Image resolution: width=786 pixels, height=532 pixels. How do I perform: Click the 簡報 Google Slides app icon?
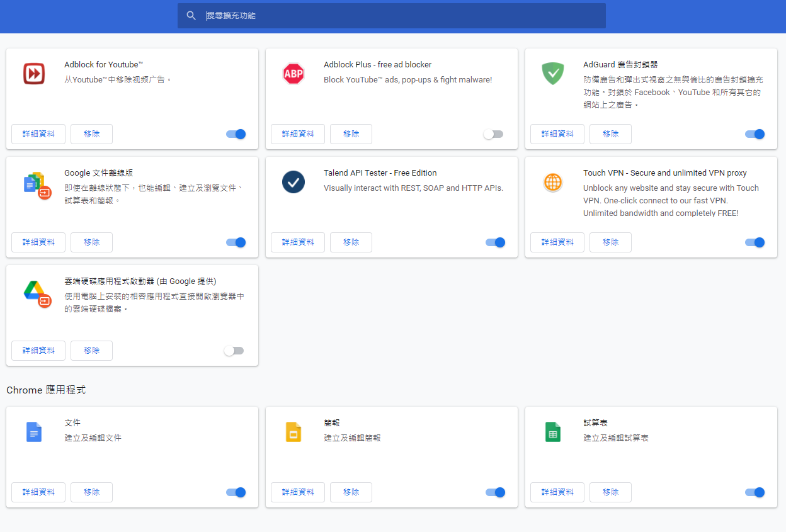293,432
